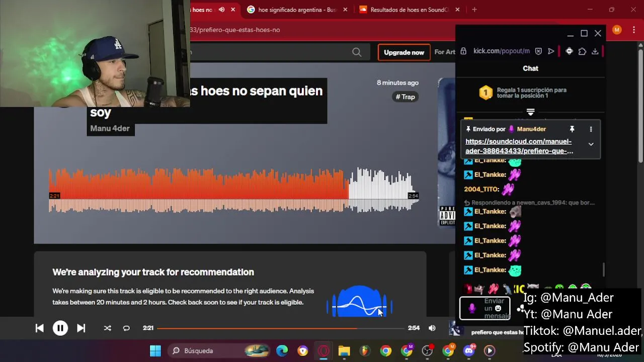Image resolution: width=644 pixels, height=362 pixels.
Task: Mute the tab via its speaker icon
Action: (x=221, y=10)
